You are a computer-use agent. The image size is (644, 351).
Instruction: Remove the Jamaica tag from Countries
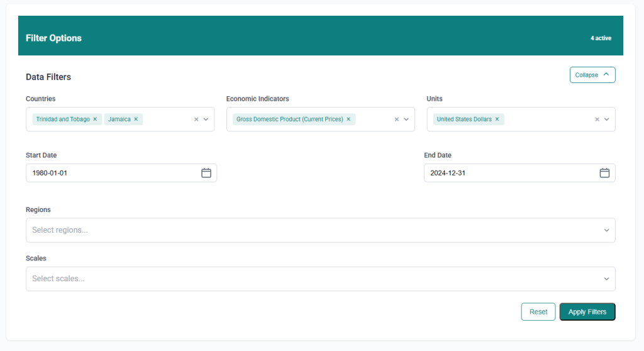click(136, 119)
